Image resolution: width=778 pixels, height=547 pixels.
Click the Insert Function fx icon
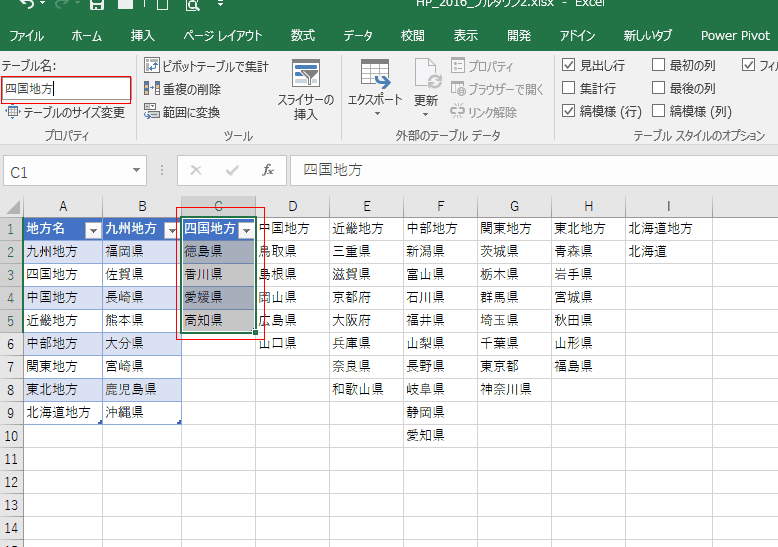pos(267,171)
